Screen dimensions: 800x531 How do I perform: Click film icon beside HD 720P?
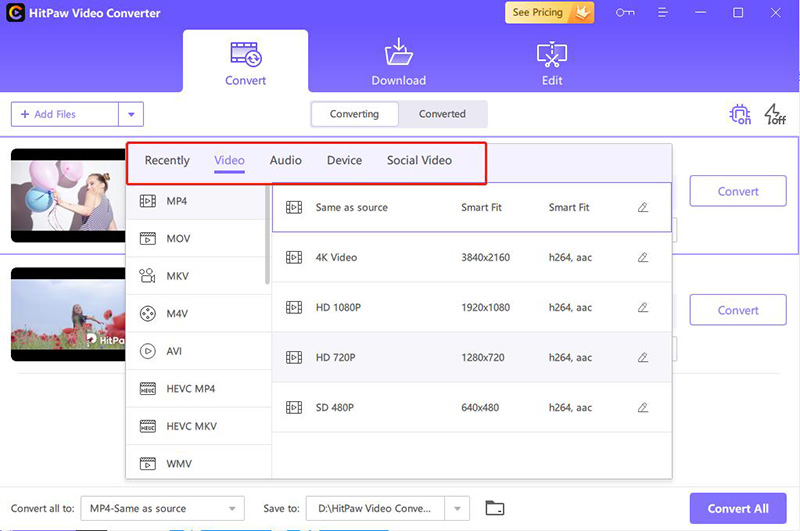tap(294, 357)
